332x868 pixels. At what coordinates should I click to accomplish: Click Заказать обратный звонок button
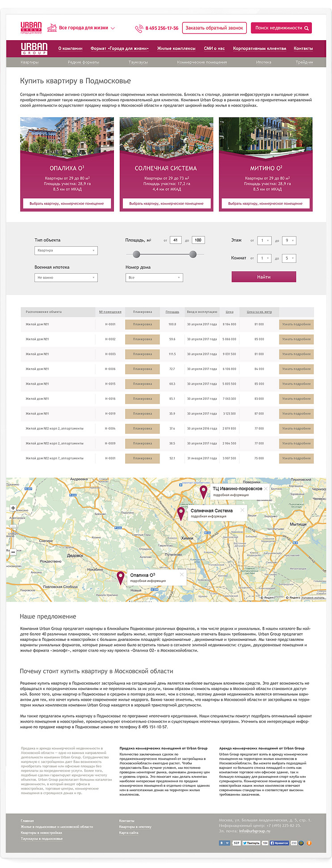pyautogui.click(x=214, y=28)
